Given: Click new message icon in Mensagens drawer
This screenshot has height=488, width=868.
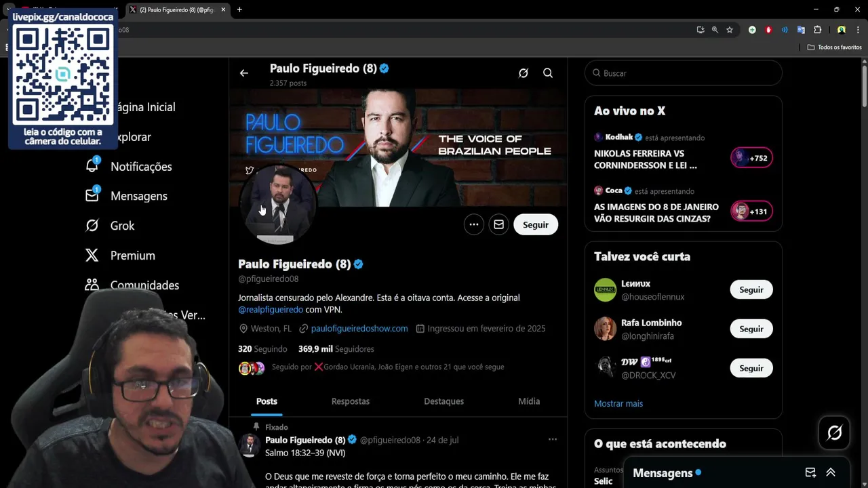Looking at the screenshot, I should tap(810, 473).
